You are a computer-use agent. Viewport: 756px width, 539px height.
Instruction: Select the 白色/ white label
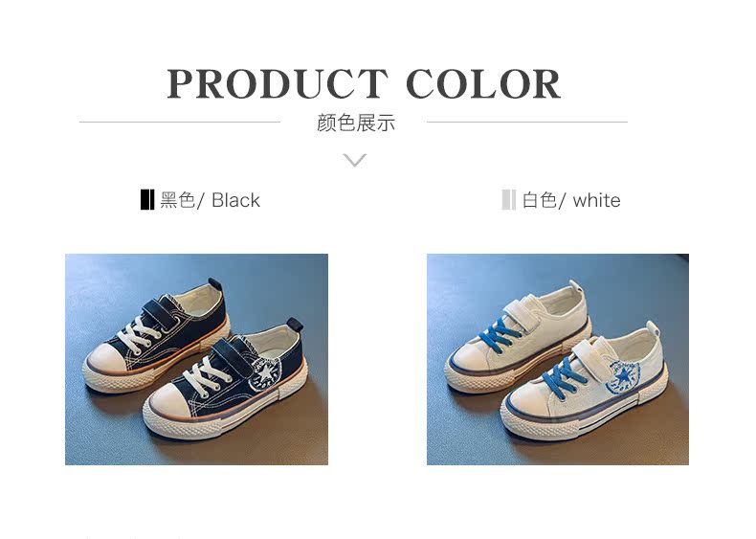click(x=572, y=200)
